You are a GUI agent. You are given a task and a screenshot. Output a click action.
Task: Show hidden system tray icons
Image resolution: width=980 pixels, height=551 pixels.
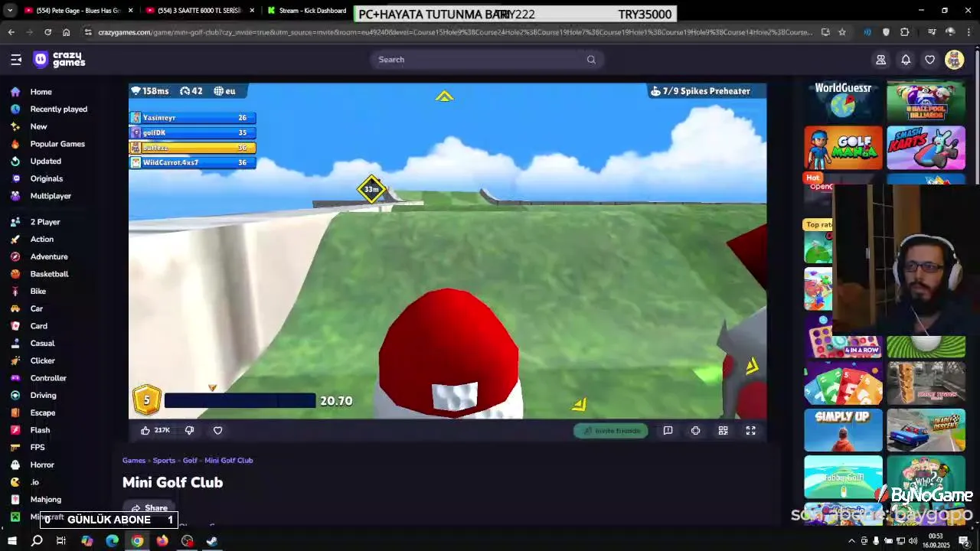851,541
